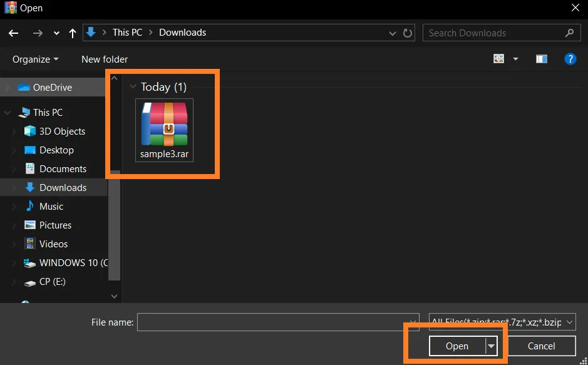Go up one folder level
588x365 pixels.
tap(73, 33)
